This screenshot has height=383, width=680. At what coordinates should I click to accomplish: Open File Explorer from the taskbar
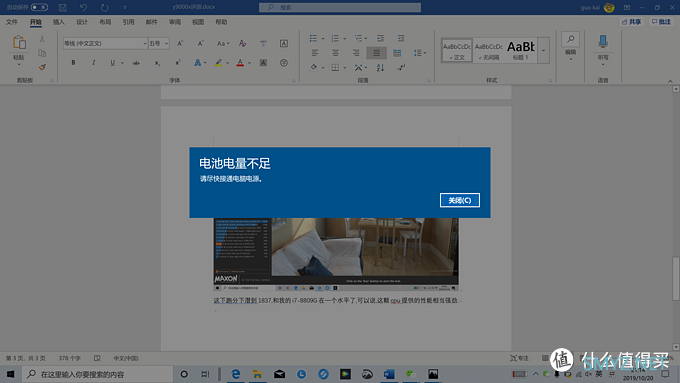pyautogui.click(x=258, y=374)
